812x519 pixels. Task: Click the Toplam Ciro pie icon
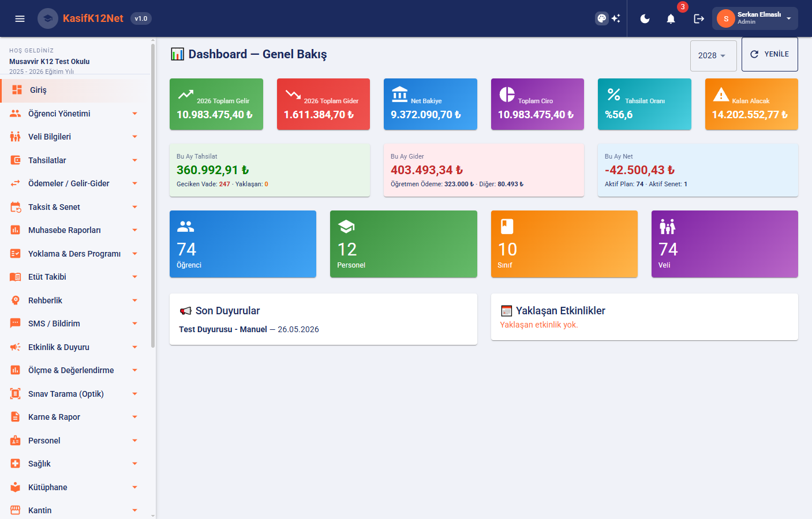tap(507, 94)
